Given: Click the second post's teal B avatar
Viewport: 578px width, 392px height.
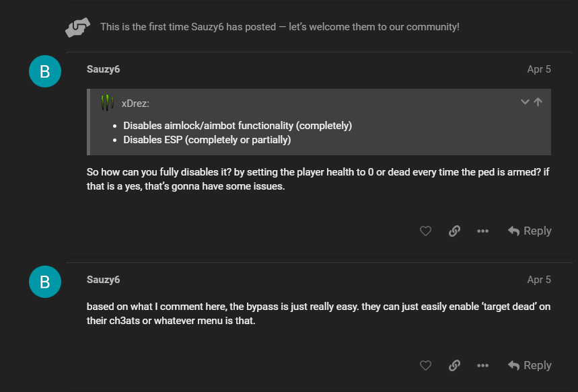Looking at the screenshot, I should point(45,282).
